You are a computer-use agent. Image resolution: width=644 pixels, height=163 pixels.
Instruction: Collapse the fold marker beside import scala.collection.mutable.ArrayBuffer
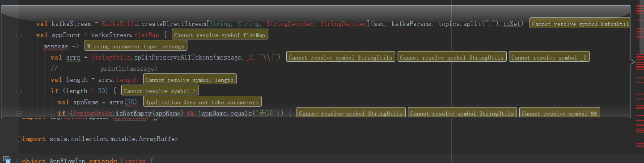19,139
